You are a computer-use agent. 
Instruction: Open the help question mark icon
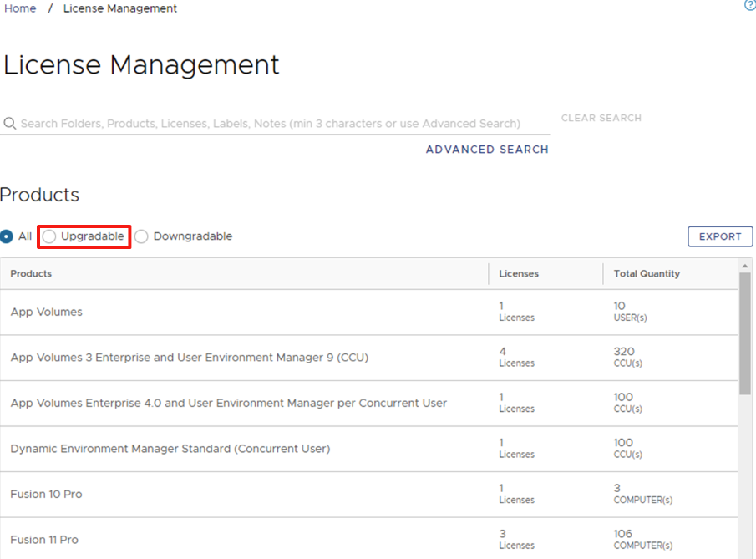click(749, 5)
